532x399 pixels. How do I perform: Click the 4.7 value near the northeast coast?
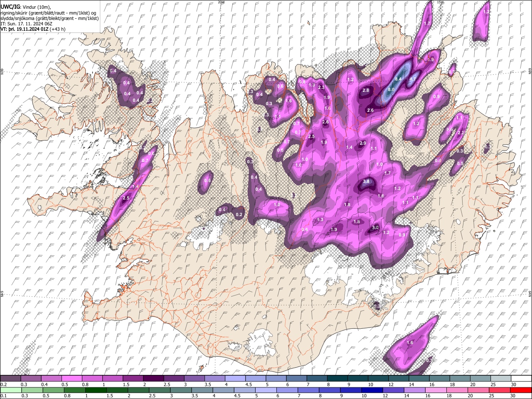click(x=413, y=79)
